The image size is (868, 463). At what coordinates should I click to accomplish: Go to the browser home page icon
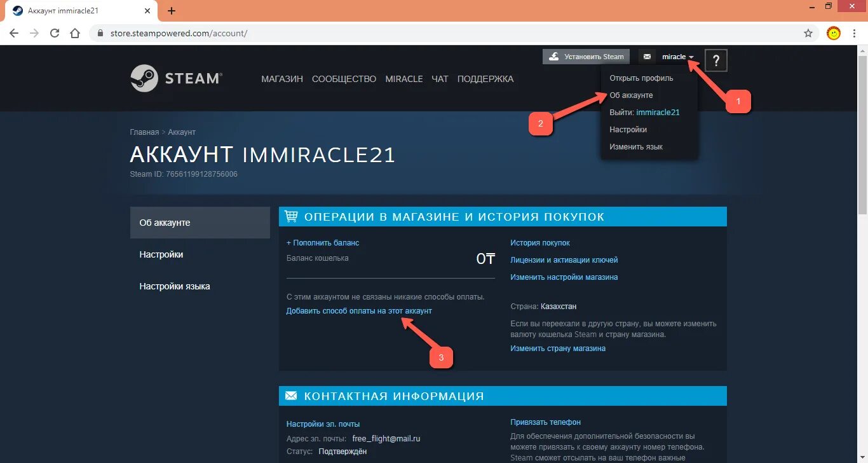[x=75, y=33]
